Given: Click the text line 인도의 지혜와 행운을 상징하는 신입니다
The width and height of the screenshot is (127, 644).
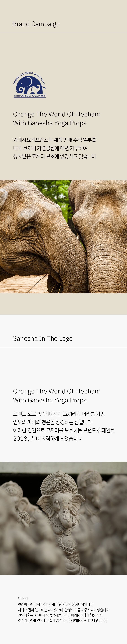Looking at the screenshot, I should point(52,422).
